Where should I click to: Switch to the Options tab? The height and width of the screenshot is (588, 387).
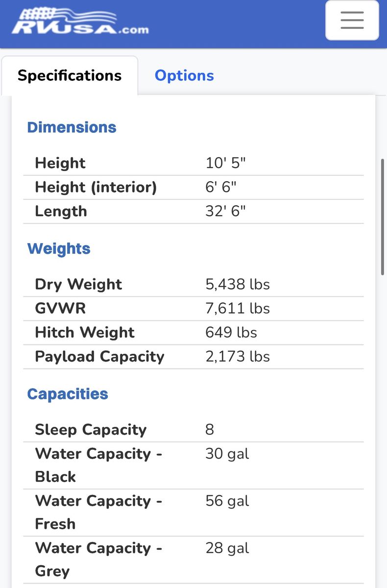(x=184, y=75)
